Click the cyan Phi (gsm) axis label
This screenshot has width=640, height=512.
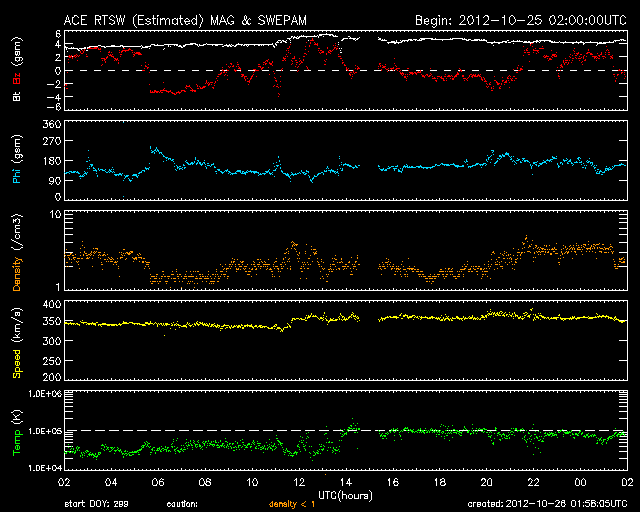pyautogui.click(x=17, y=159)
